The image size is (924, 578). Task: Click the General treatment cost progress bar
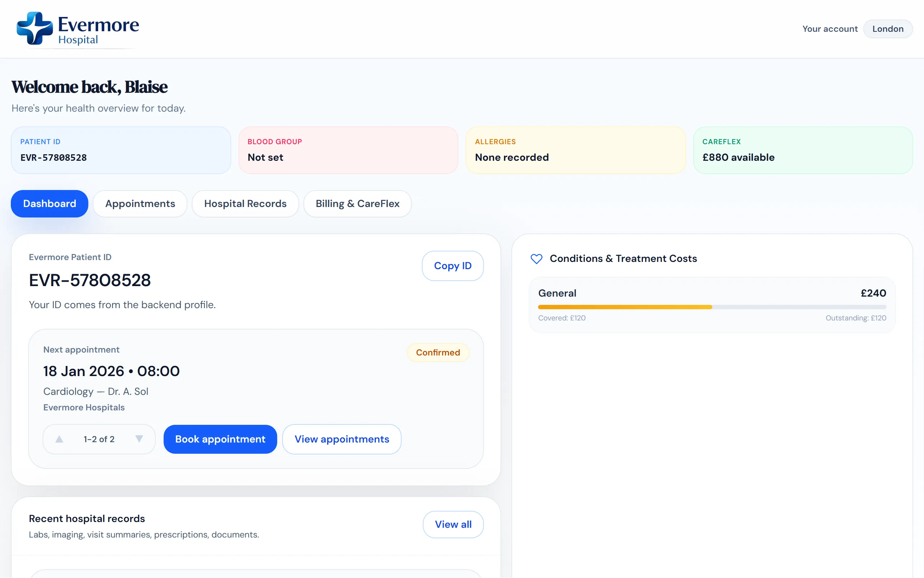click(x=712, y=307)
